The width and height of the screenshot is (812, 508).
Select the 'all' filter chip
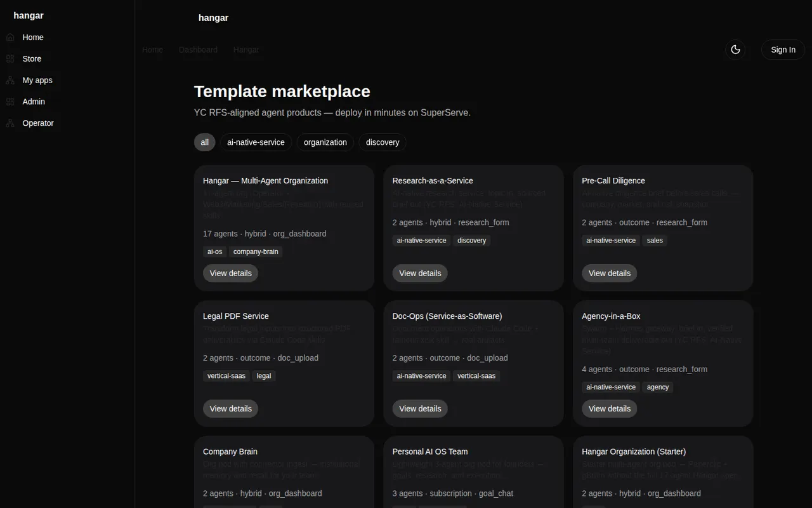(x=204, y=142)
